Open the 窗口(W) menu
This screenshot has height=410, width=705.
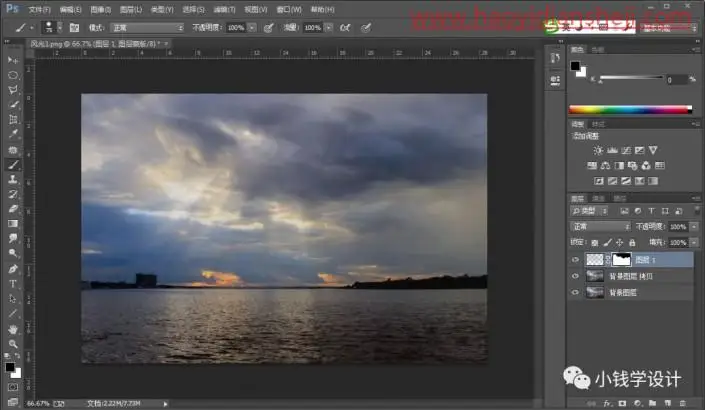pyautogui.click(x=289, y=9)
